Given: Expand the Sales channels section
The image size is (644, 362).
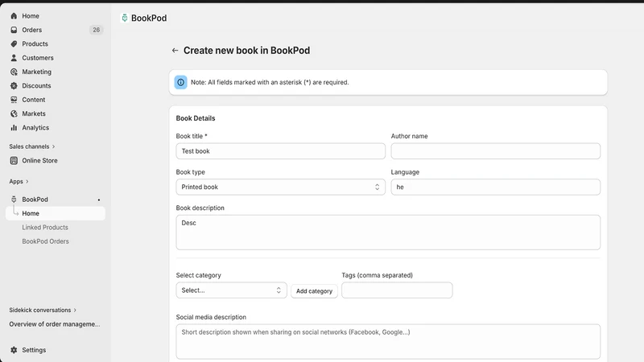Looking at the screenshot, I should (32, 146).
